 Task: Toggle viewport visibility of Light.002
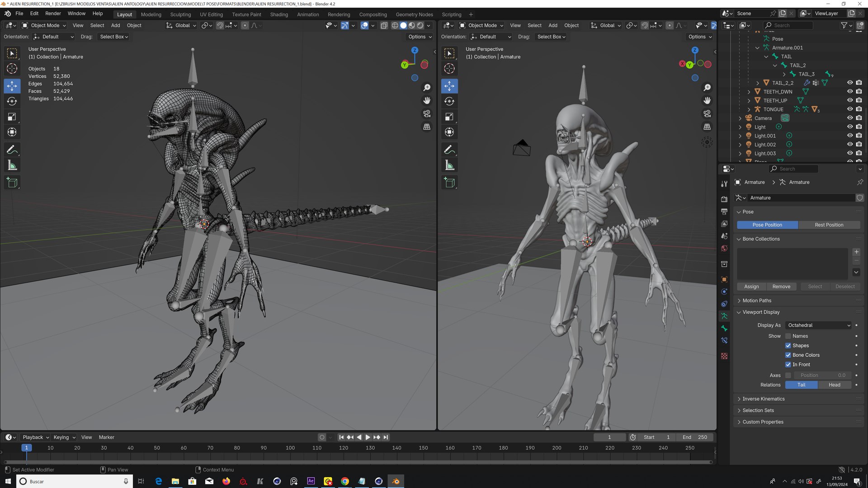[850, 145]
